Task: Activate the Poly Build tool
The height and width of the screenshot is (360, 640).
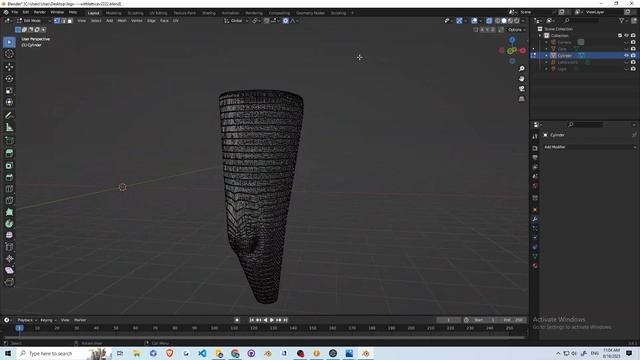Action: pyautogui.click(x=9, y=212)
